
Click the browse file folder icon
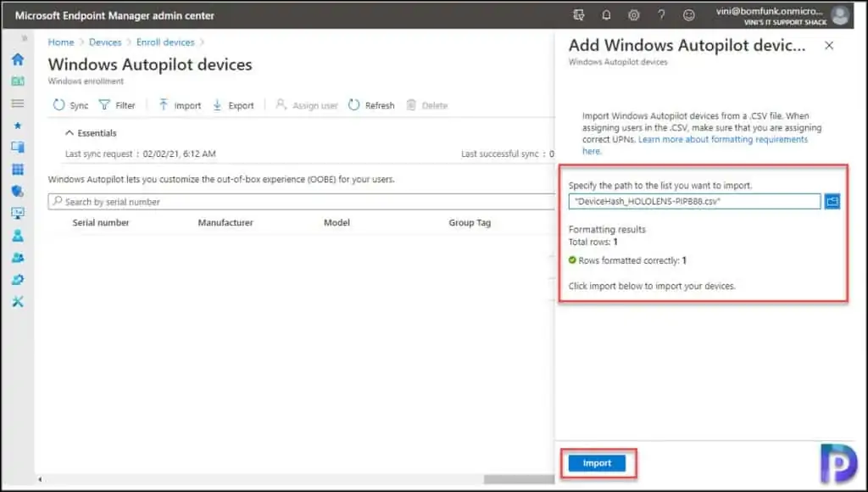pos(832,201)
